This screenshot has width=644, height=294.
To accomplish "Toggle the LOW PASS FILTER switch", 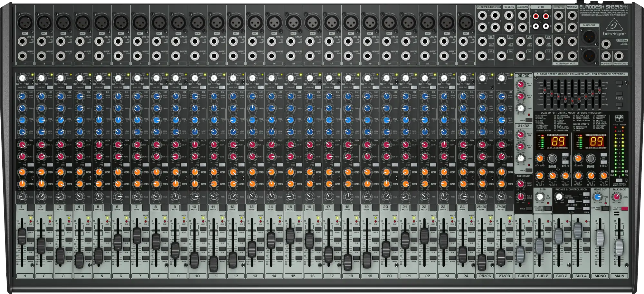I will point(605,209).
